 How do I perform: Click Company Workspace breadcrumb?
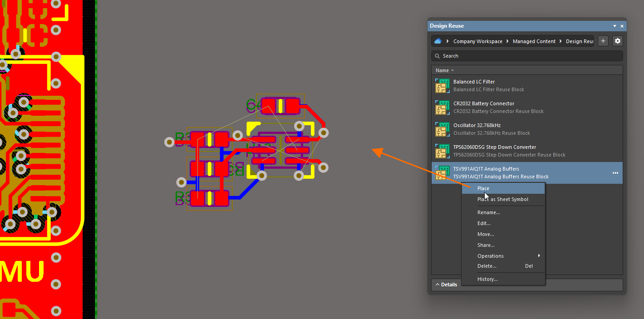tap(478, 41)
